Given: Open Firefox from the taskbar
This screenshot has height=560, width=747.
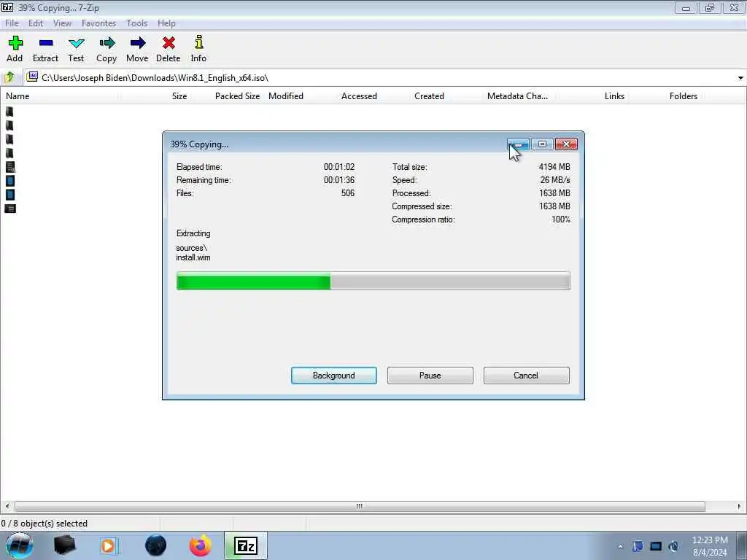Looking at the screenshot, I should pyautogui.click(x=200, y=545).
